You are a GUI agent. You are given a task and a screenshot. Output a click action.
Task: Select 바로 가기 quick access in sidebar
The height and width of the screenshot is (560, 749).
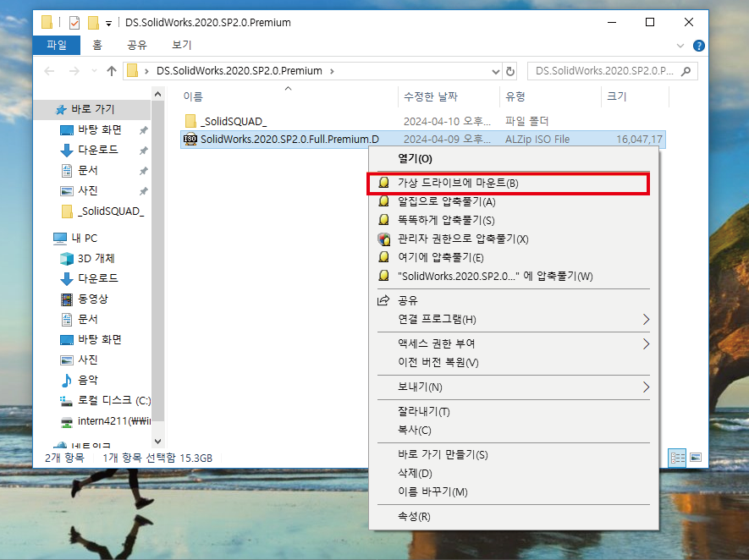pyautogui.click(x=92, y=109)
